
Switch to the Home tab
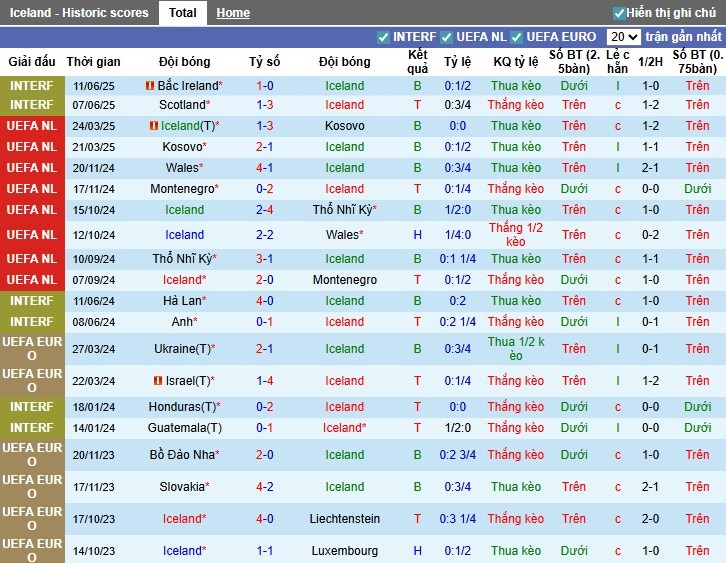(233, 13)
